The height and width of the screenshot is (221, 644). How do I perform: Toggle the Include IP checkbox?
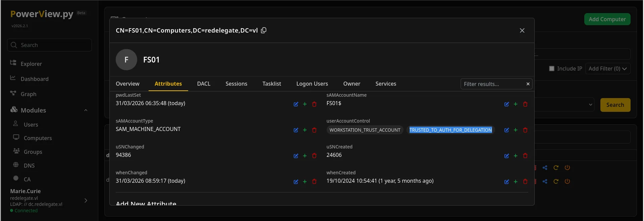click(x=552, y=69)
